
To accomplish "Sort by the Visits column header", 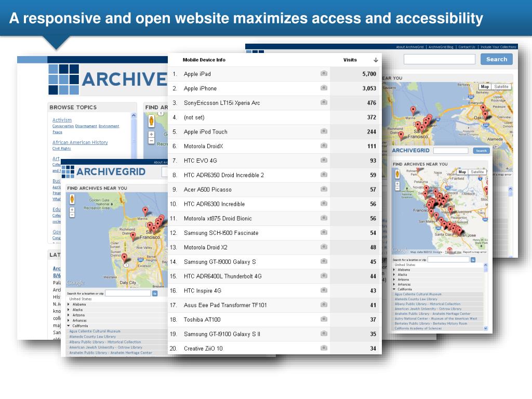I will tap(350, 60).
